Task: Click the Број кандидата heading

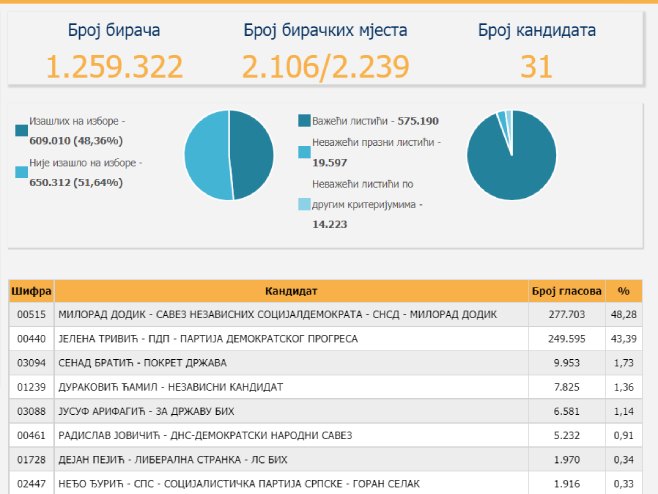Action: 537,30
